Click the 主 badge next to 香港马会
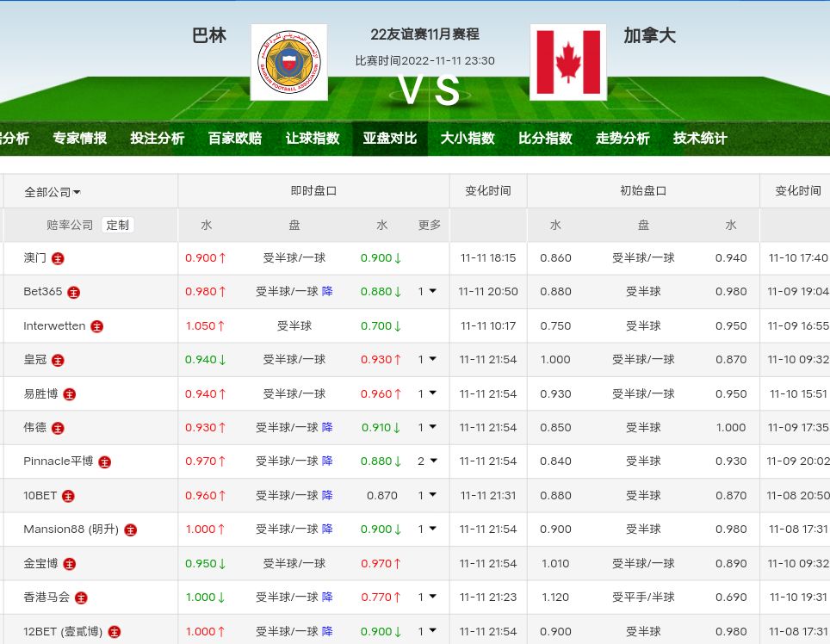This screenshot has height=644, width=830. pyautogui.click(x=81, y=598)
